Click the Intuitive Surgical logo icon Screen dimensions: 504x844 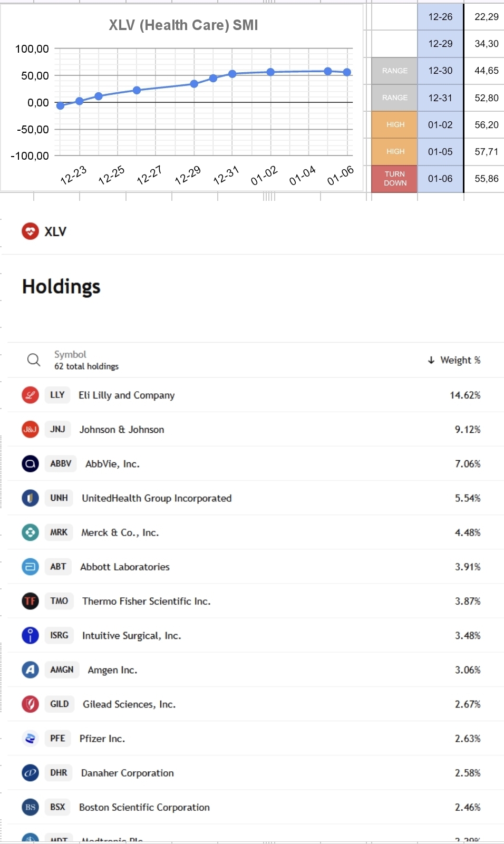click(30, 635)
